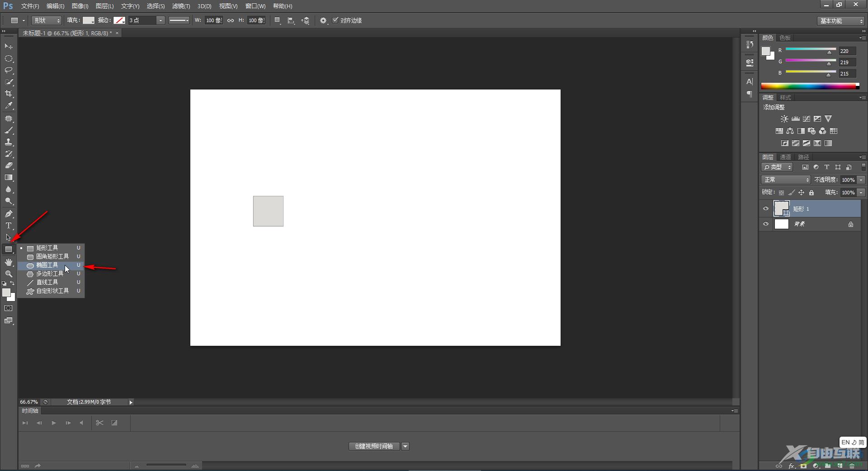868x471 pixels.
Task: Hide the 背景 layer
Action: coord(766,224)
